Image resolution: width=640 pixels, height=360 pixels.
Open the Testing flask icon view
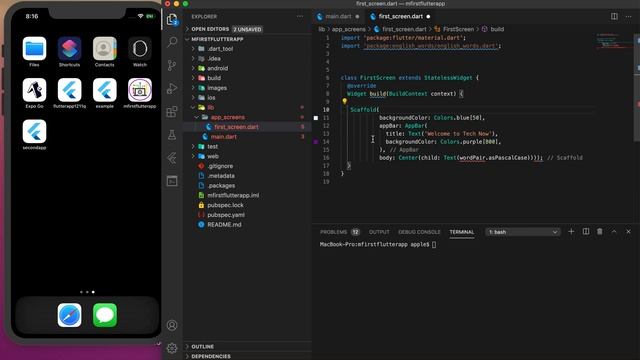click(172, 135)
